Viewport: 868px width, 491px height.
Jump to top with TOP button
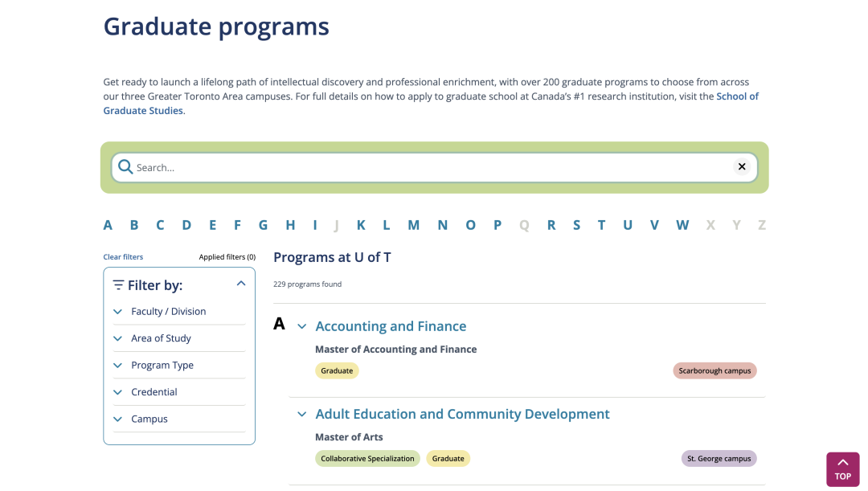(842, 469)
